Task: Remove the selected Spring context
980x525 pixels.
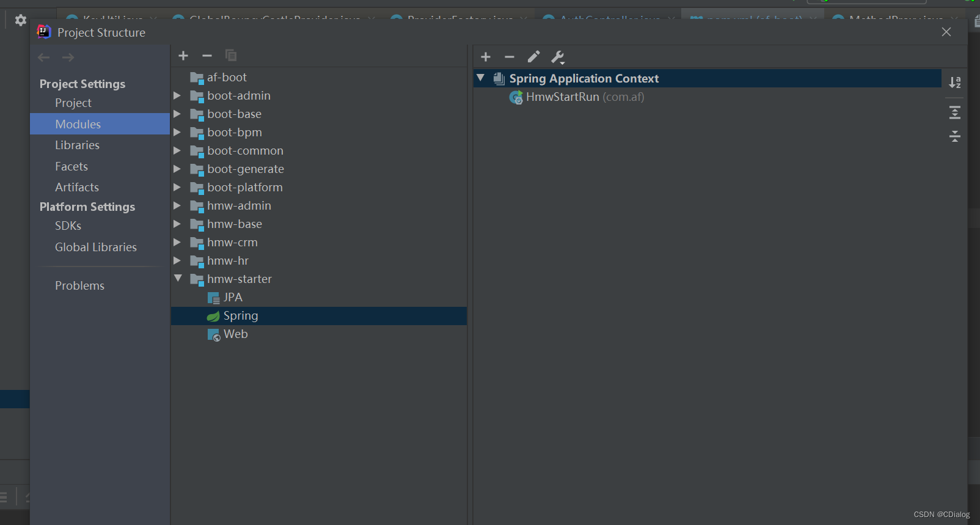Action: pos(510,57)
